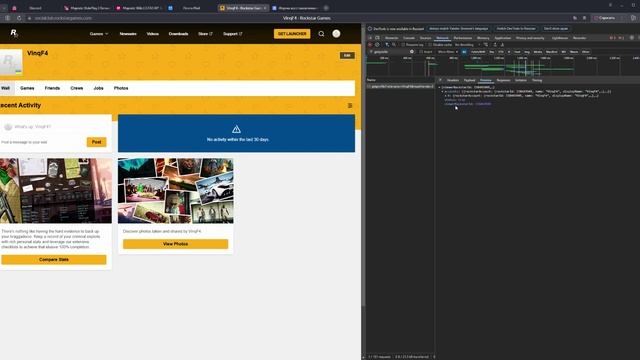Click the GET LAUNCHER button
The width and height of the screenshot is (640, 360).
292,34
